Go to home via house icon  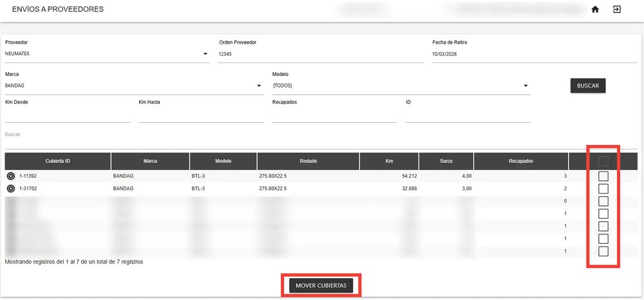coord(594,10)
